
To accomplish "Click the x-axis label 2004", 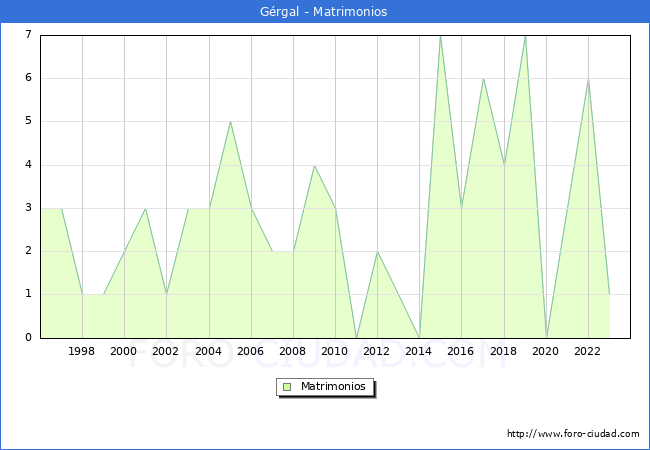I will (x=209, y=351).
